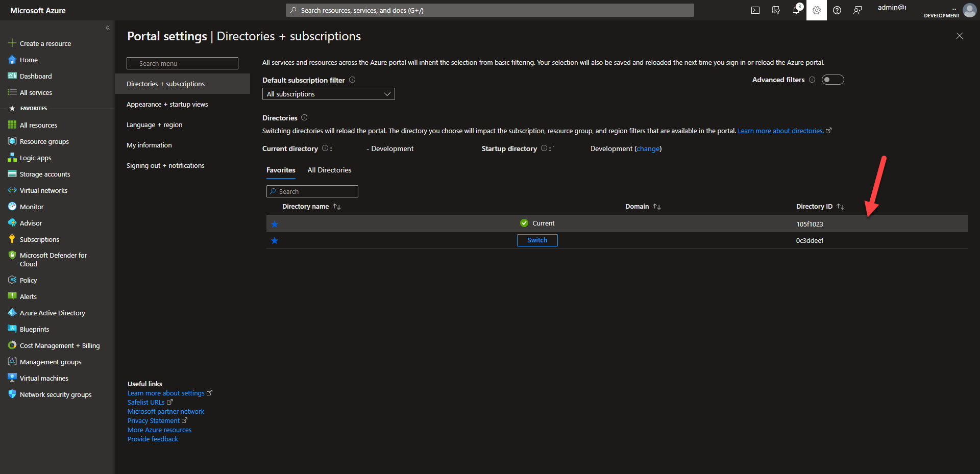Open Microsoft partner network link
Viewport: 980px width, 474px height.
tap(166, 411)
